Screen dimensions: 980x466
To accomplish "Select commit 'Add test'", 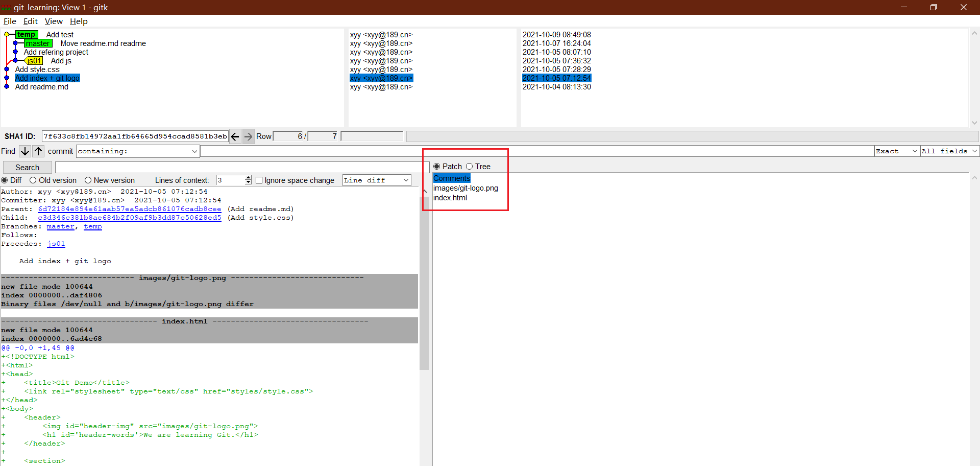I will tap(60, 35).
